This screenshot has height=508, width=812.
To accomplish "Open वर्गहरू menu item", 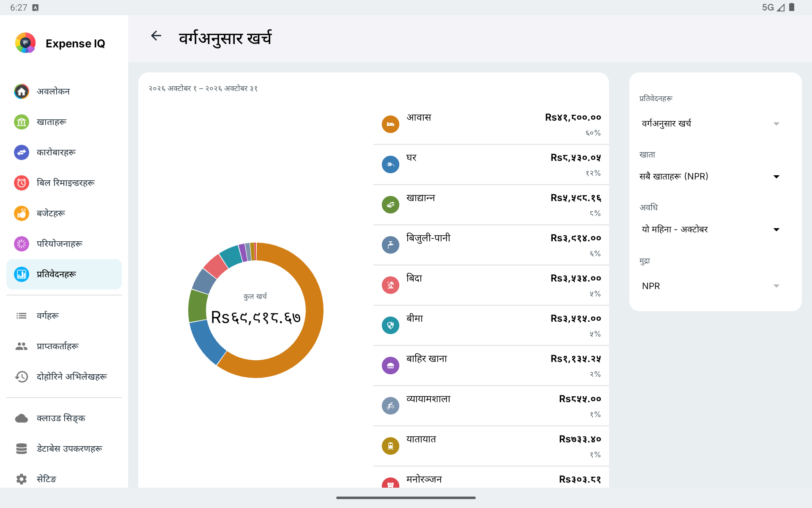I will (x=64, y=316).
